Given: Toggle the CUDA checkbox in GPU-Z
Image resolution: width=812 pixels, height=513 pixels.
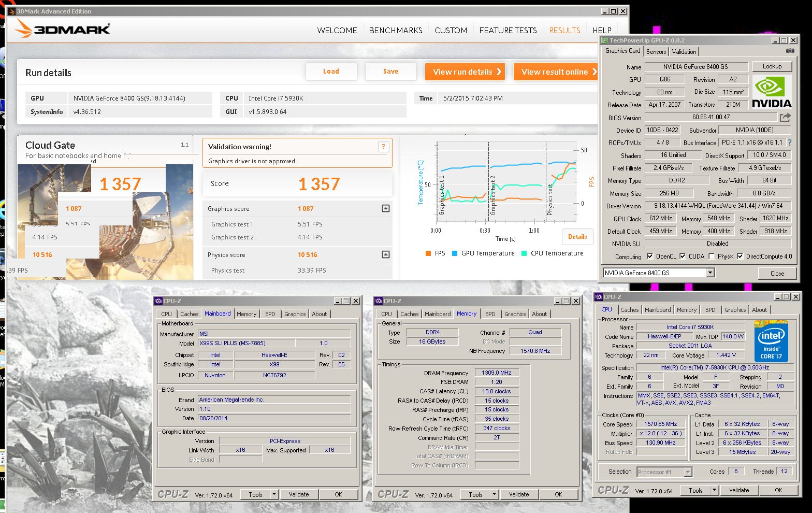Looking at the screenshot, I should 683,256.
